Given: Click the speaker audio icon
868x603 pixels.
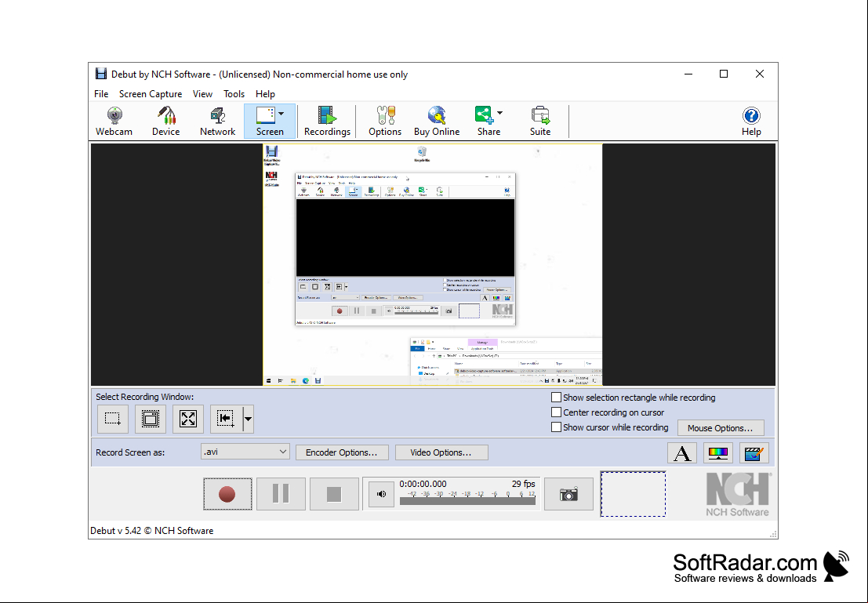Looking at the screenshot, I should point(381,494).
